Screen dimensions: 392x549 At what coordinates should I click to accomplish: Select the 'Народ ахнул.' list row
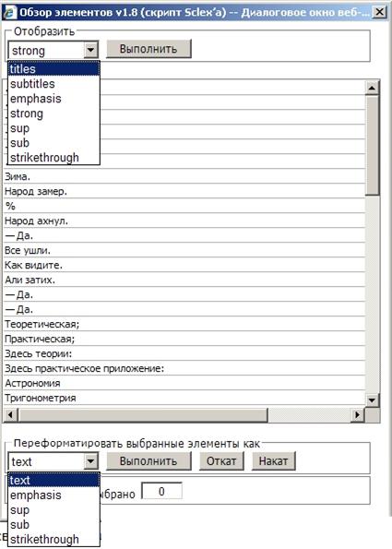pos(184,221)
